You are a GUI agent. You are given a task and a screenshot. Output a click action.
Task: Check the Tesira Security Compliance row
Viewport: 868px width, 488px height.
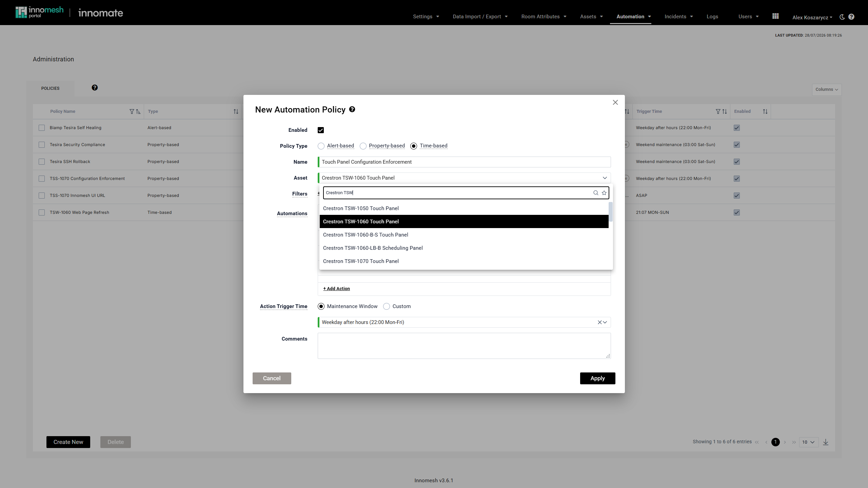(42, 145)
